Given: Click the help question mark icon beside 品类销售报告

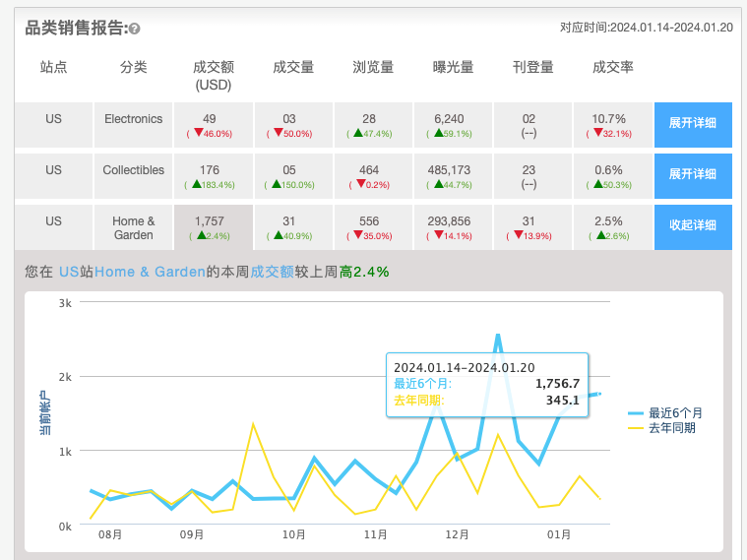Looking at the screenshot, I should click(x=135, y=30).
